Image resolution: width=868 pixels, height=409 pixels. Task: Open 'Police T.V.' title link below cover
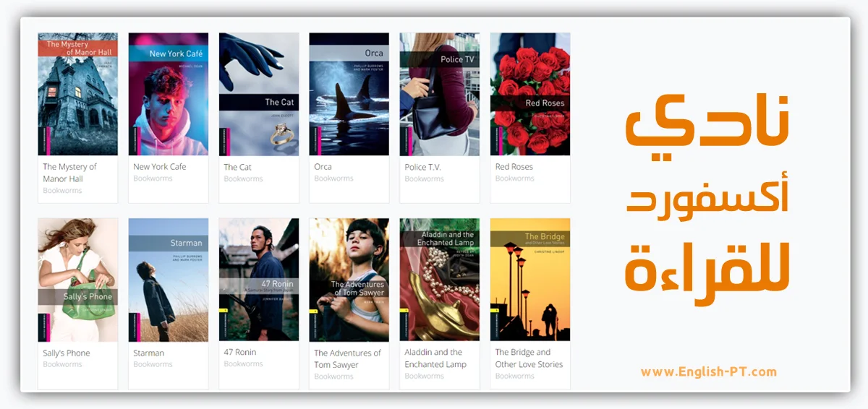pyautogui.click(x=423, y=167)
